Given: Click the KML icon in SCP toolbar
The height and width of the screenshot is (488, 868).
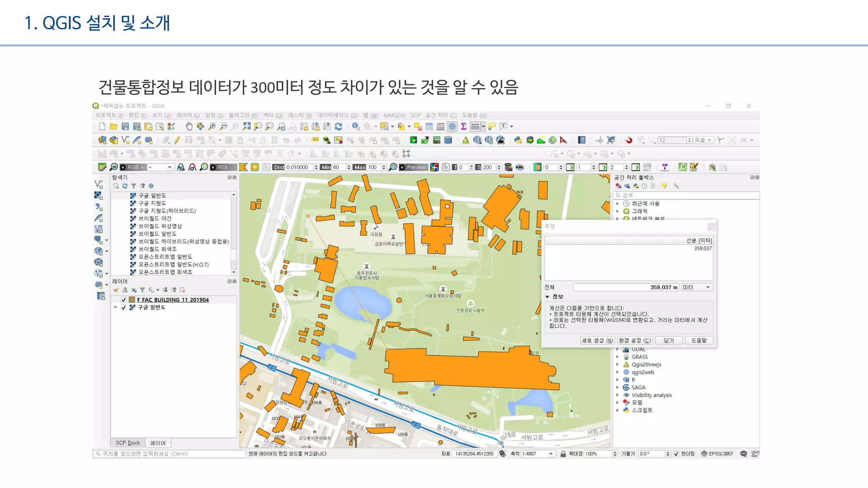Looking at the screenshot, I should click(x=520, y=167).
